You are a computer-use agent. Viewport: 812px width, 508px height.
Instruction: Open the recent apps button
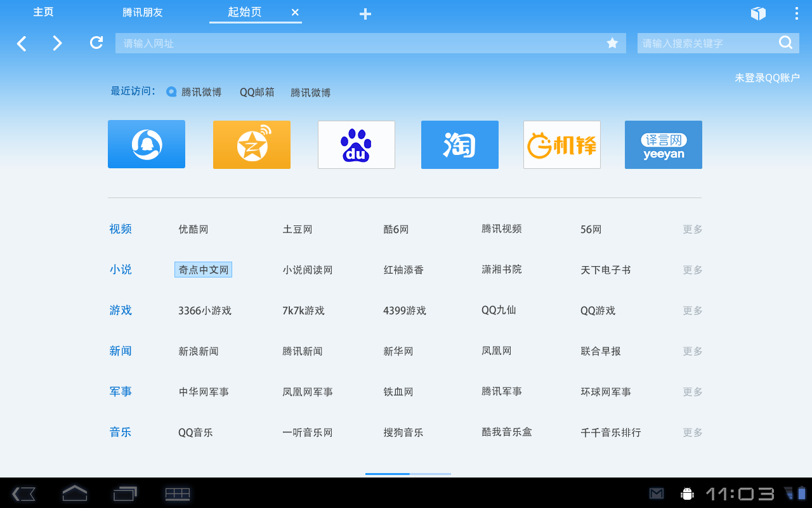pos(125,493)
